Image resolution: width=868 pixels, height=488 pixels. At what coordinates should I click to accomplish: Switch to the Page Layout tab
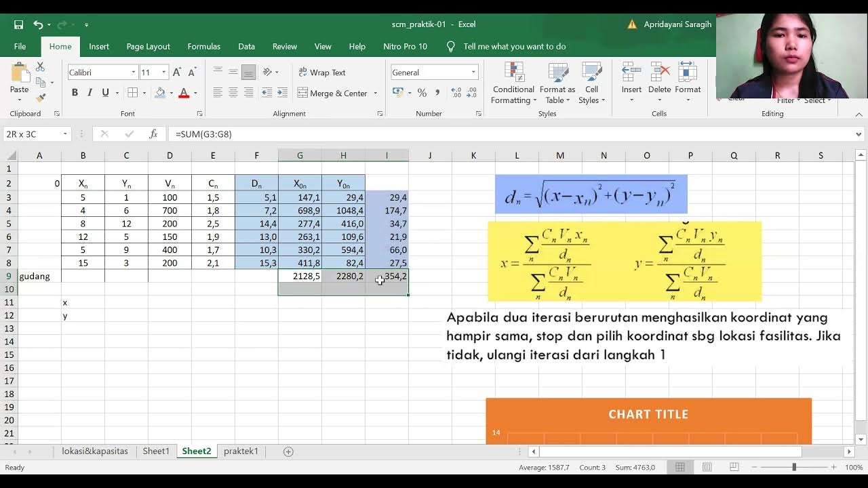pyautogui.click(x=148, y=46)
